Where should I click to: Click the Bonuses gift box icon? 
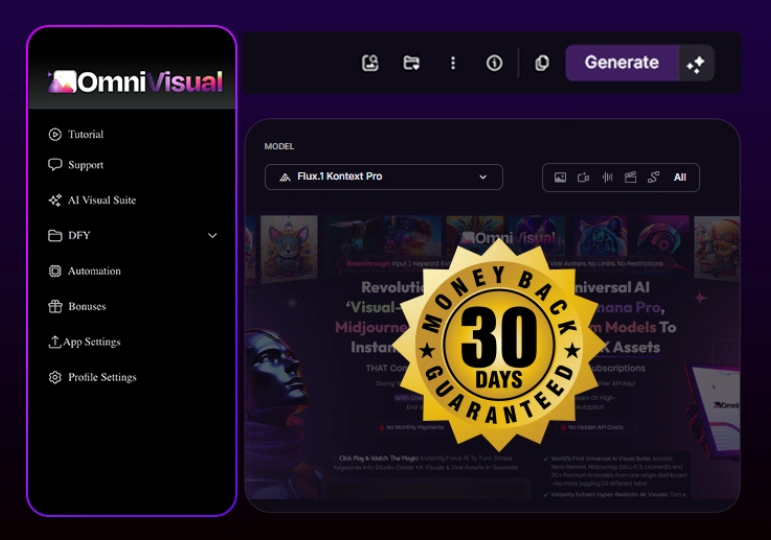[55, 306]
